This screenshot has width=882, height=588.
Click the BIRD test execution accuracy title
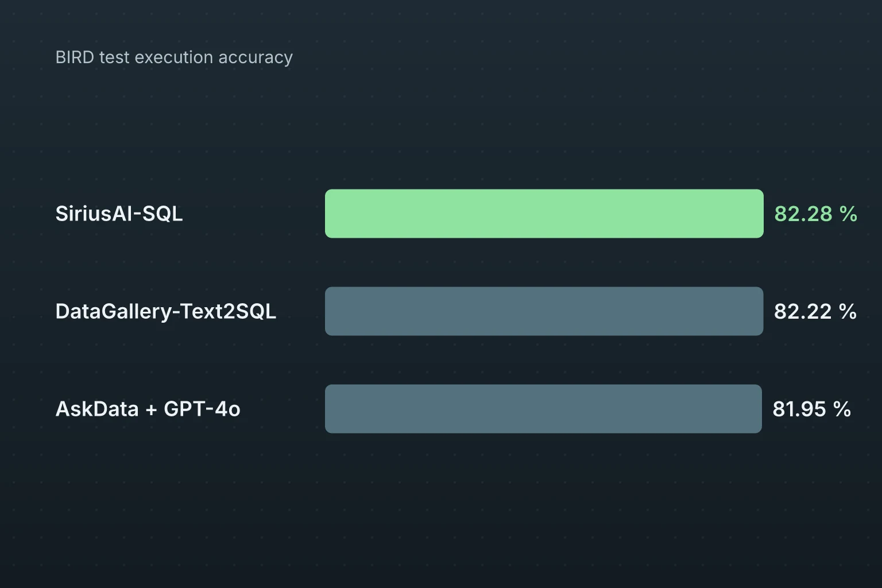[174, 57]
